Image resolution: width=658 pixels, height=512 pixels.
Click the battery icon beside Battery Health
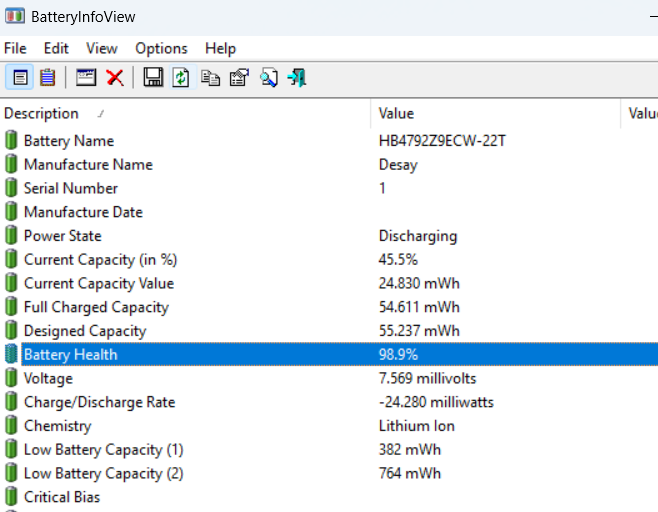11,354
